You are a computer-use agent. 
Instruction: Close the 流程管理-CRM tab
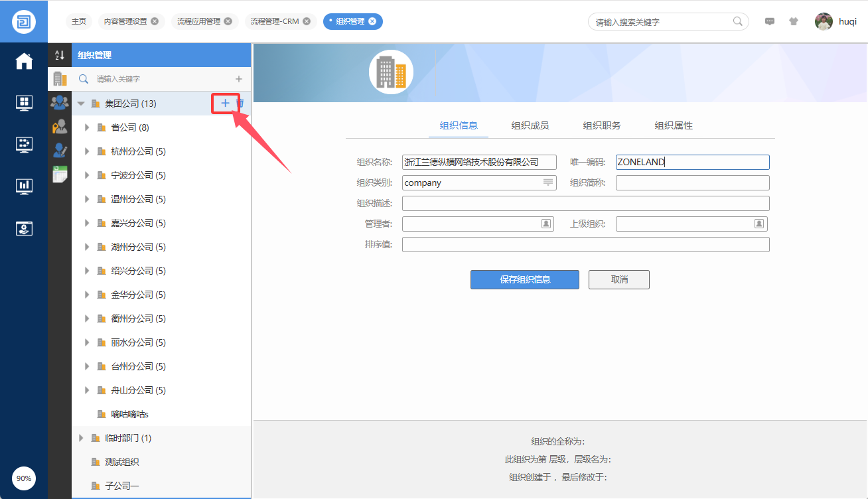[307, 21]
